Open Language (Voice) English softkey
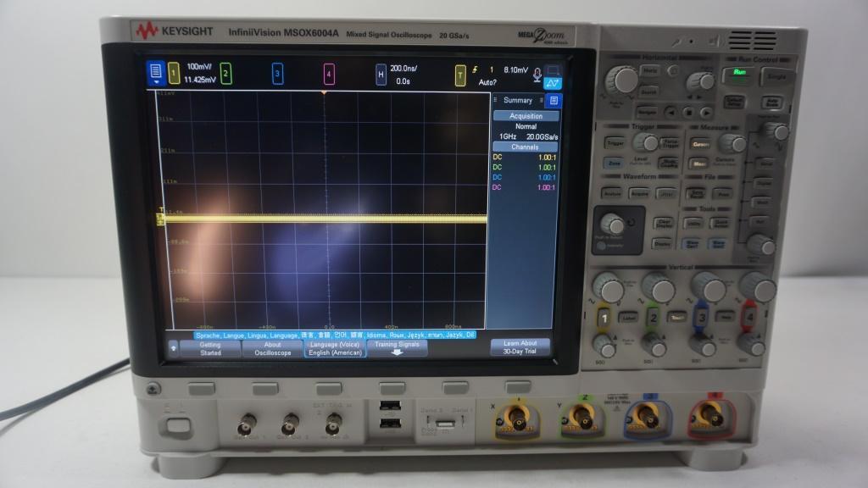The height and width of the screenshot is (488, 868). click(x=335, y=348)
